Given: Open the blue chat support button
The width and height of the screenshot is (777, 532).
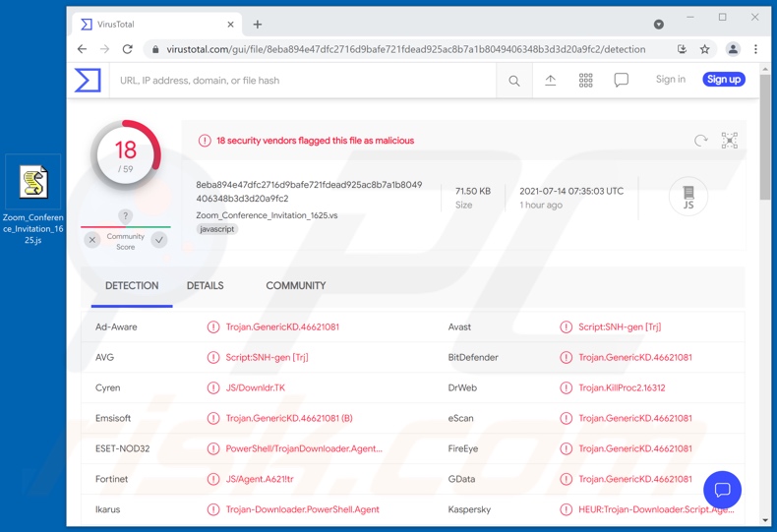Looking at the screenshot, I should (x=722, y=490).
